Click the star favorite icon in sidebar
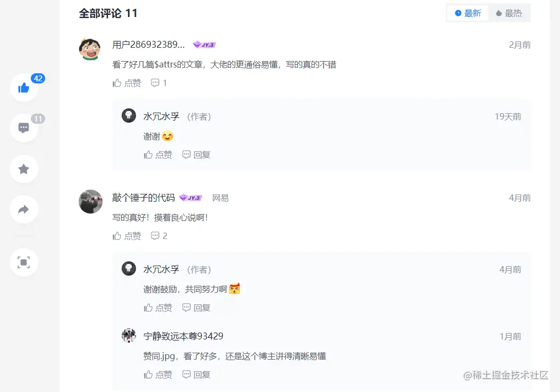The image size is (560, 392). [x=24, y=169]
